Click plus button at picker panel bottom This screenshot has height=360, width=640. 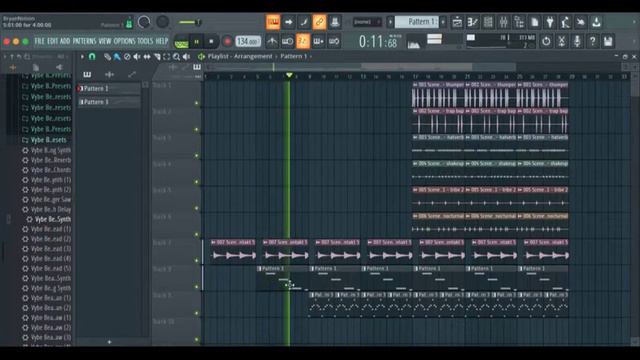(x=109, y=342)
